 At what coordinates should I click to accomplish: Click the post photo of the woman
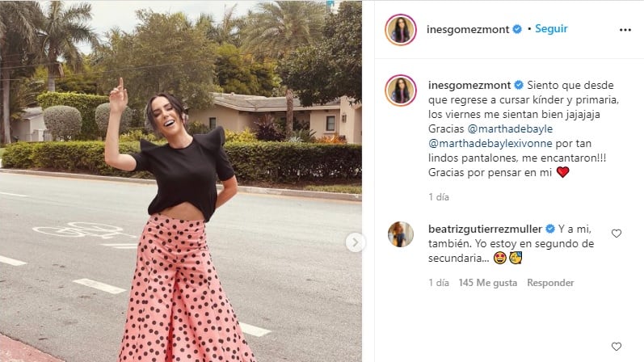pos(181,181)
